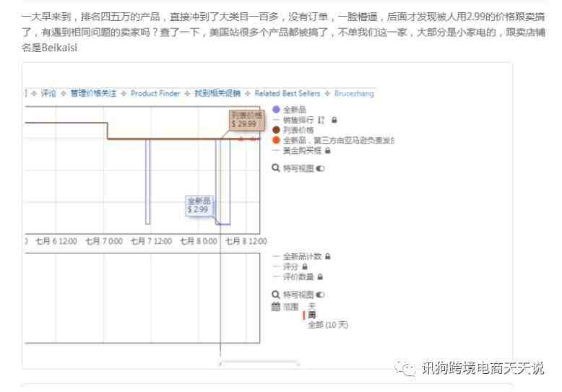Viewport: 562px width, 392px height.
Task: Click the magnifier icon below 黄金购买框
Action: pos(276,167)
